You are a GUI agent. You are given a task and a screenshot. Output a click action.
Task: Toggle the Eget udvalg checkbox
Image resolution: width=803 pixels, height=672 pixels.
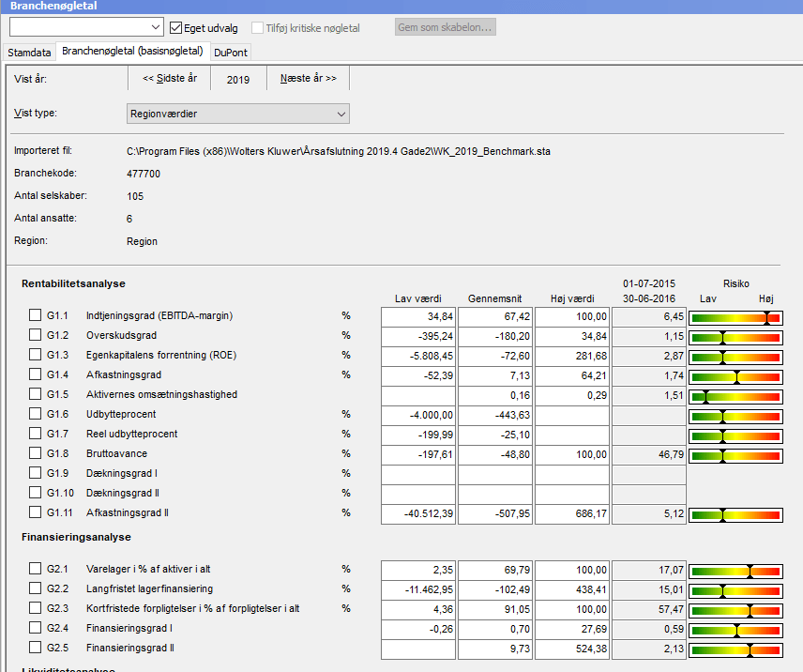(x=176, y=27)
